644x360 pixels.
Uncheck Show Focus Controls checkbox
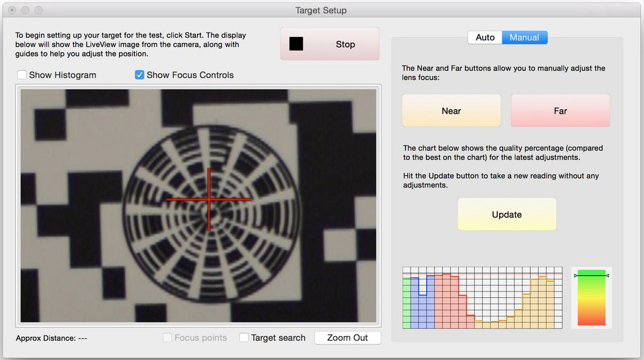coord(140,75)
